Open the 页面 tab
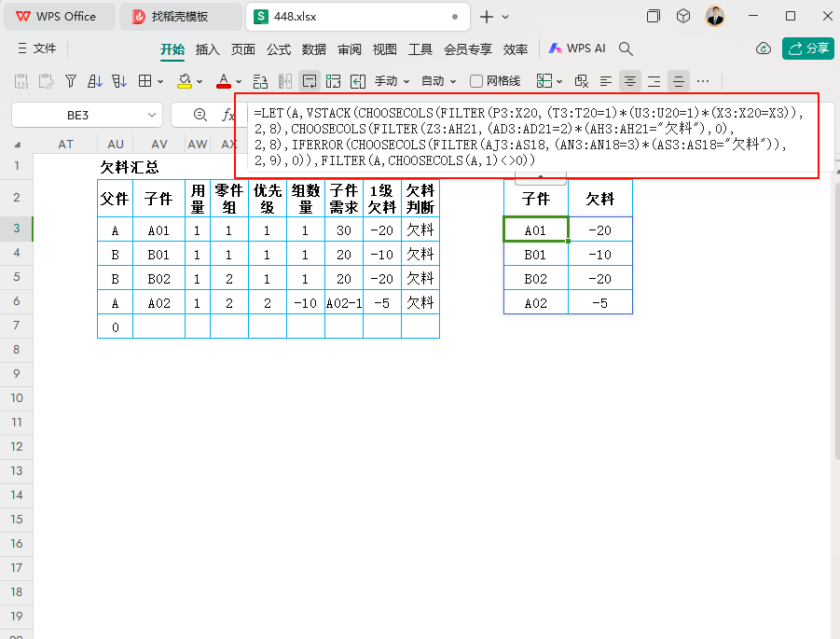 point(242,49)
